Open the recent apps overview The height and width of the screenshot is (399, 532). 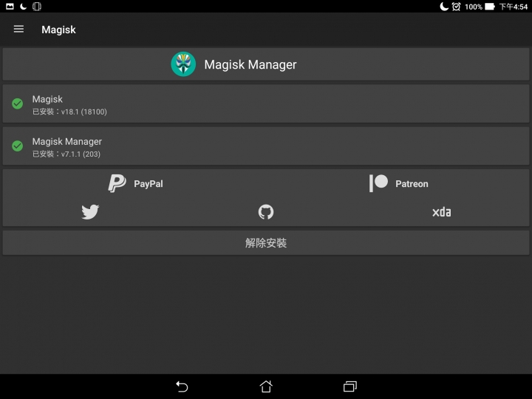350,386
